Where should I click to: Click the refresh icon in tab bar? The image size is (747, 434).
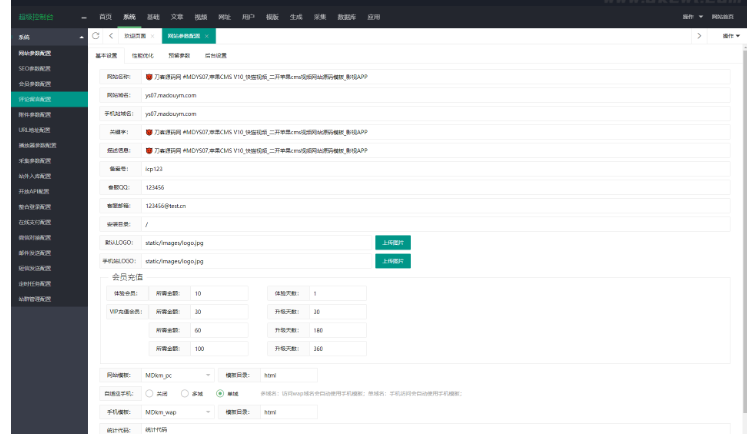(94, 36)
